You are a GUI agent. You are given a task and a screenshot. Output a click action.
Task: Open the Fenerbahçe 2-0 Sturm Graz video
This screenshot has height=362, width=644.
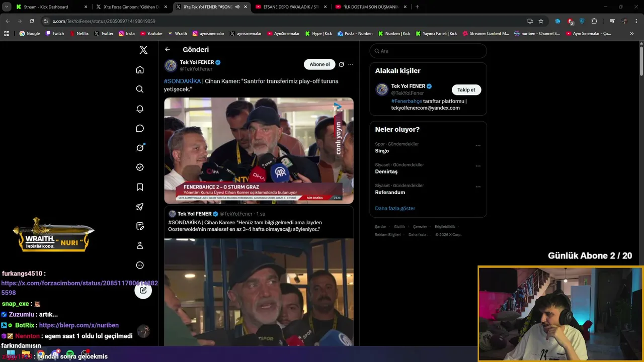point(259,150)
